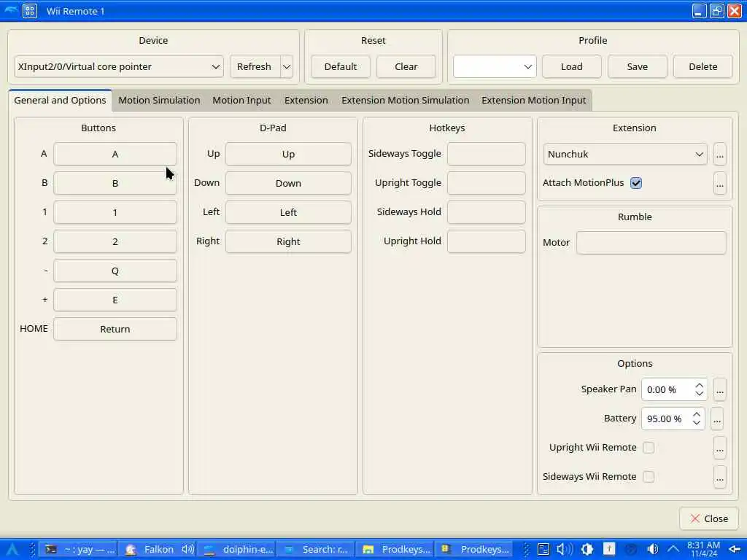Open the Device dropdown XInput2 pointer
The width and height of the screenshot is (747, 560).
coord(119,66)
